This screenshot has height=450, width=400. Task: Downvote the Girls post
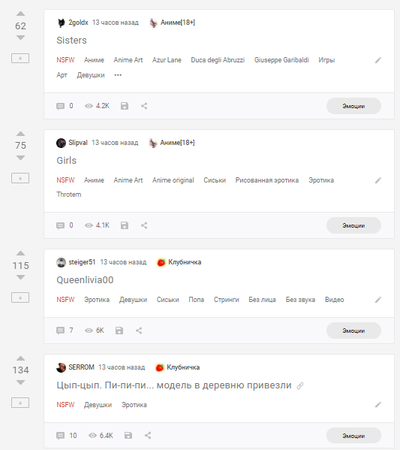(x=21, y=158)
